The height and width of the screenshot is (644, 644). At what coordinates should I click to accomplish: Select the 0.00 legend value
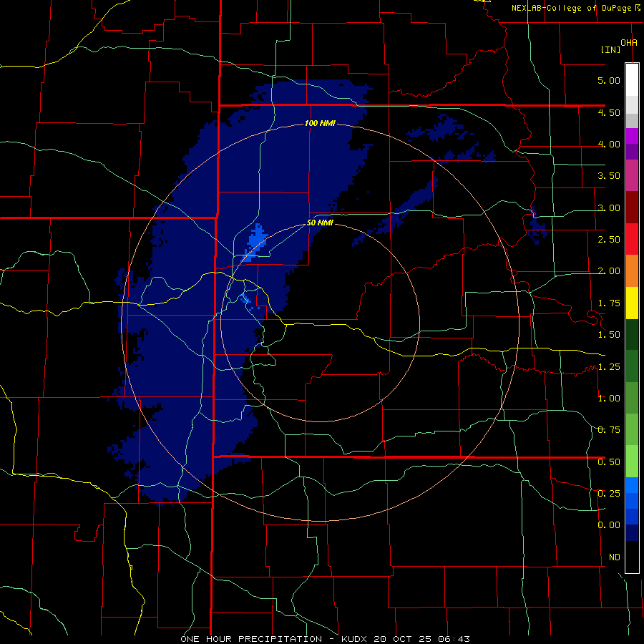pyautogui.click(x=609, y=525)
